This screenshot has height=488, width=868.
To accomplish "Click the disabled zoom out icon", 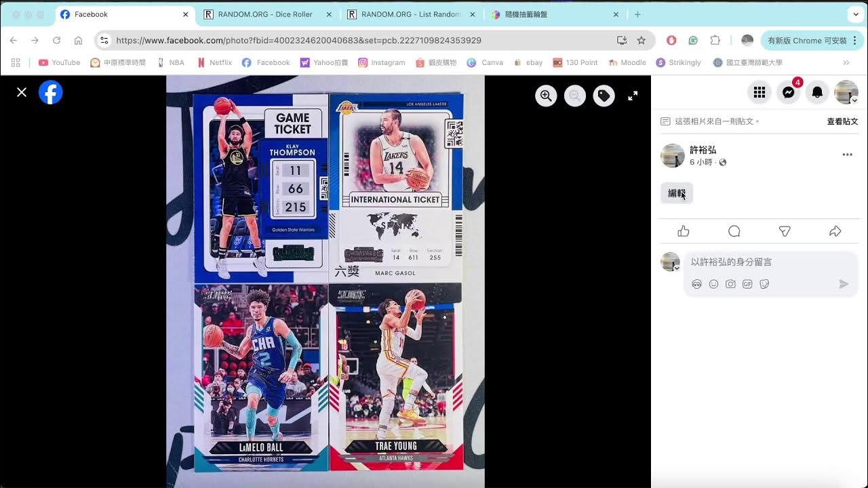I will [575, 96].
